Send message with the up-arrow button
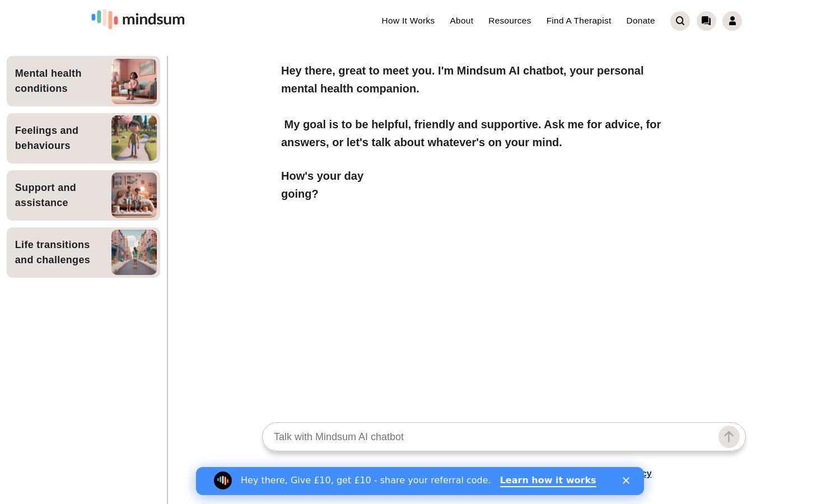 [x=729, y=437]
